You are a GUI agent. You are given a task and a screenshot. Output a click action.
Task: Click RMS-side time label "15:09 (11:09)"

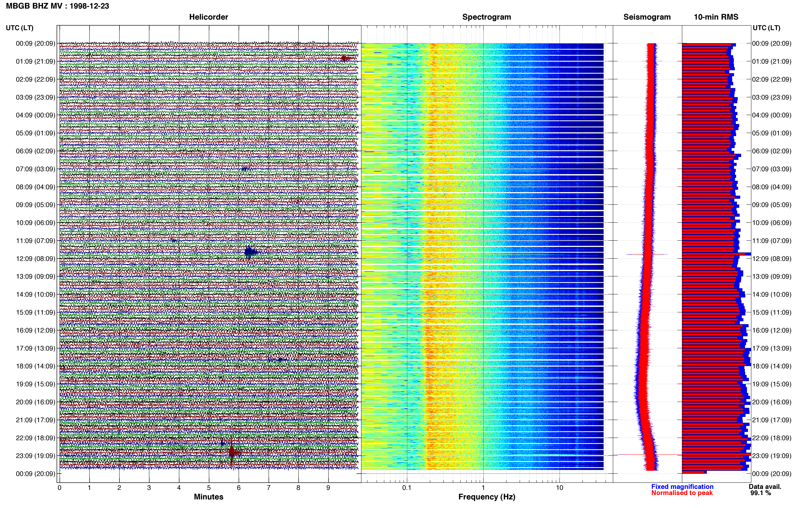[x=772, y=313]
